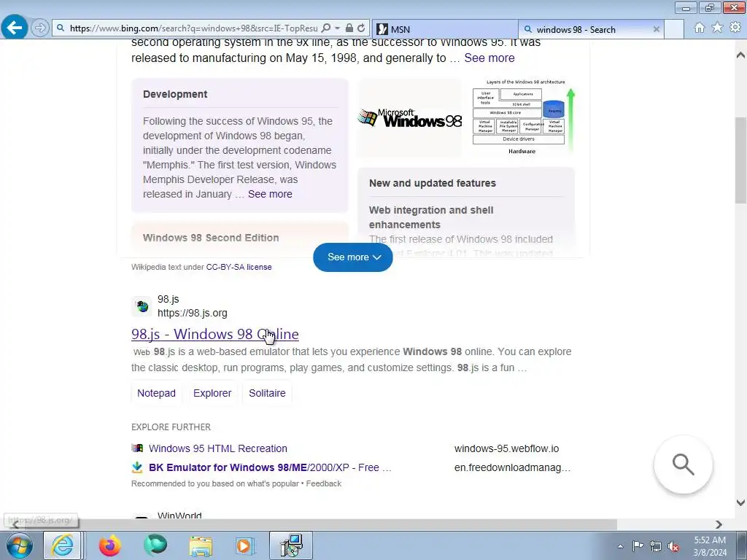
Task: Open the CC-BY-SA license link
Action: coord(239,267)
